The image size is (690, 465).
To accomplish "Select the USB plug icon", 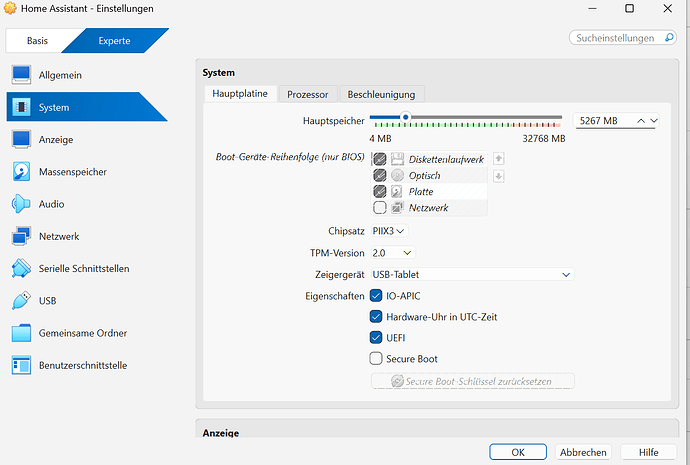I will click(21, 300).
